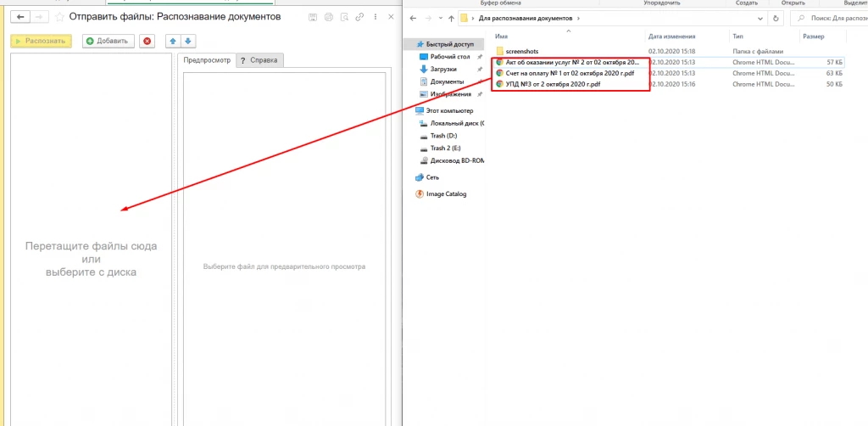The height and width of the screenshot is (426, 868).
Task: Select file 'Счет на оплату № 1' pdf
Action: [570, 73]
